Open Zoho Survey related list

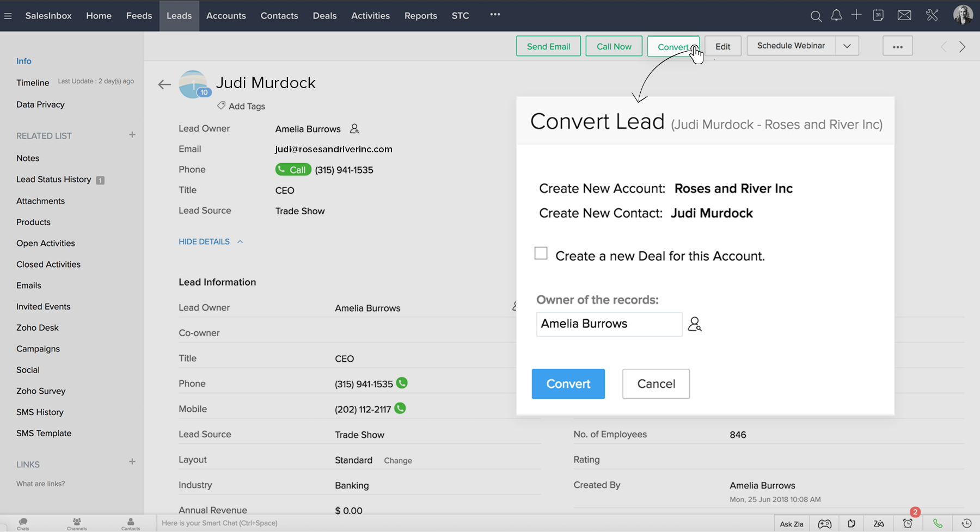[41, 391]
